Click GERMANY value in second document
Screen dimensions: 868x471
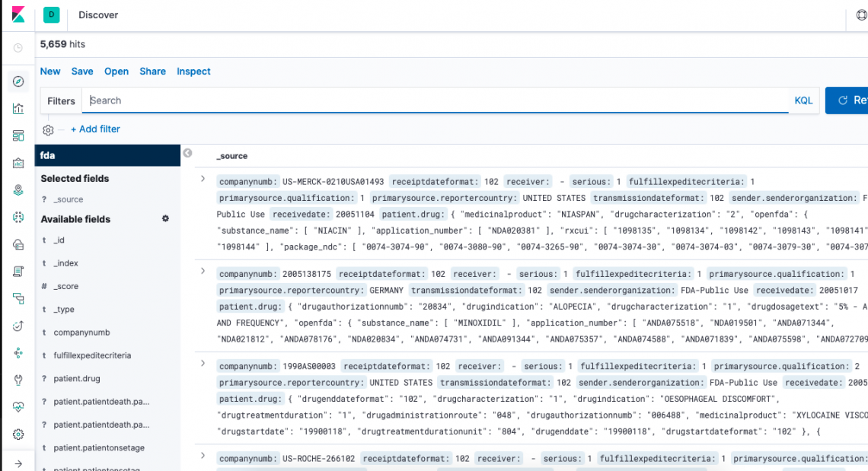coord(386,290)
